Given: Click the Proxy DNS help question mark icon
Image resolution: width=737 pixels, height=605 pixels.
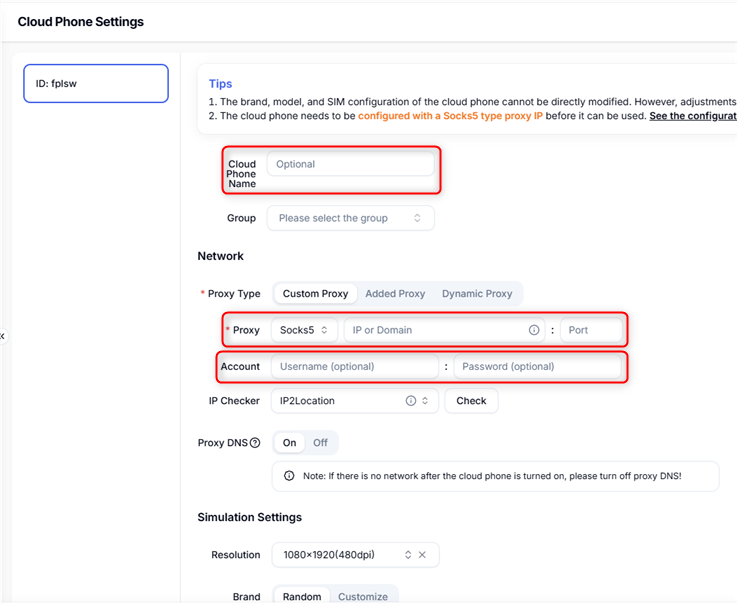Looking at the screenshot, I should (x=255, y=443).
